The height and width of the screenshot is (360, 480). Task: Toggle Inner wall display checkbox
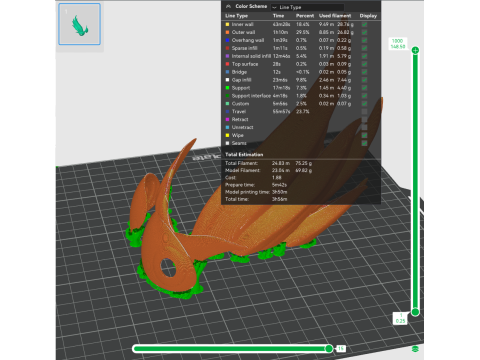click(x=364, y=24)
